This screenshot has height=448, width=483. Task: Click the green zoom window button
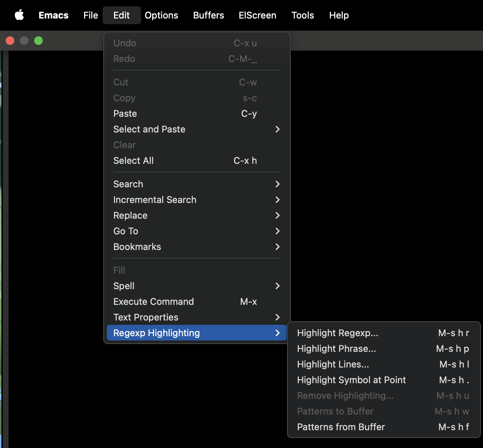click(x=38, y=41)
